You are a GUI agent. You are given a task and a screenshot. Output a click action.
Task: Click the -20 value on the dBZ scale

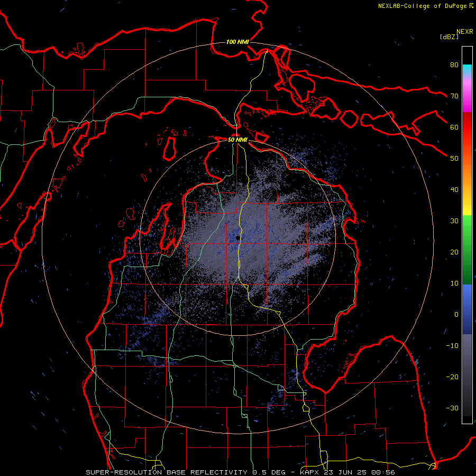pyautogui.click(x=452, y=377)
